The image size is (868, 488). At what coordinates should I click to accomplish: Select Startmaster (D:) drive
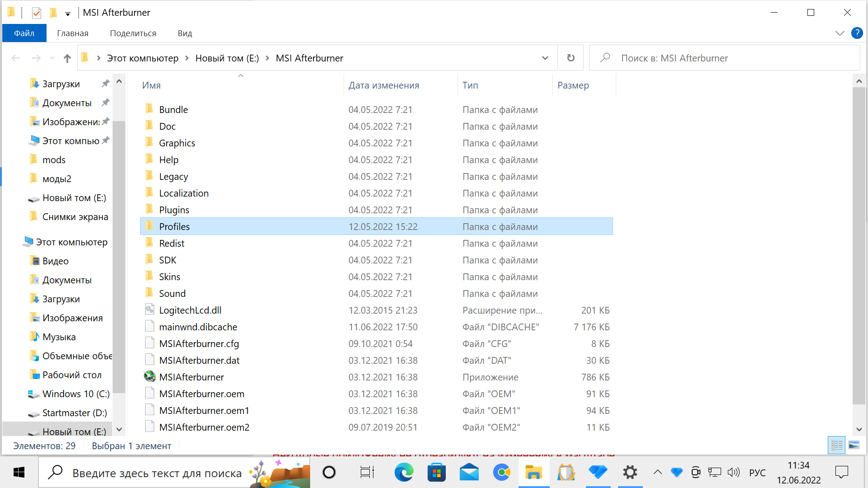click(x=75, y=413)
